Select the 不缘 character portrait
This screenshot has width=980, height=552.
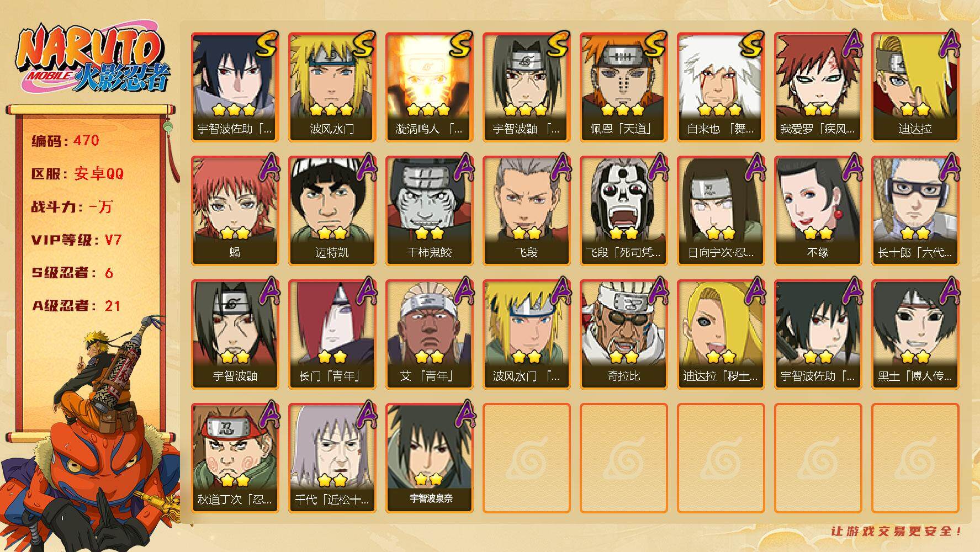click(x=818, y=210)
